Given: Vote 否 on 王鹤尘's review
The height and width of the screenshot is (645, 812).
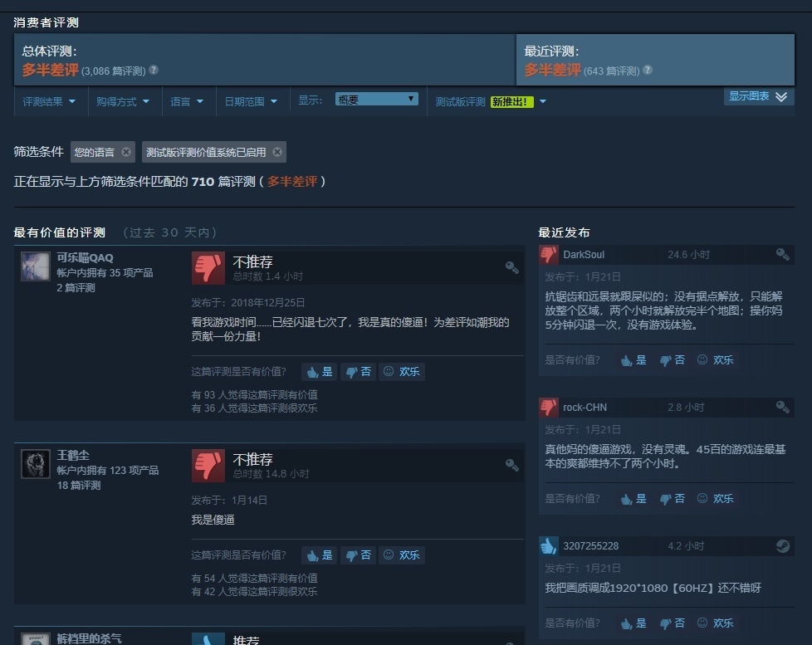Looking at the screenshot, I should coord(358,555).
